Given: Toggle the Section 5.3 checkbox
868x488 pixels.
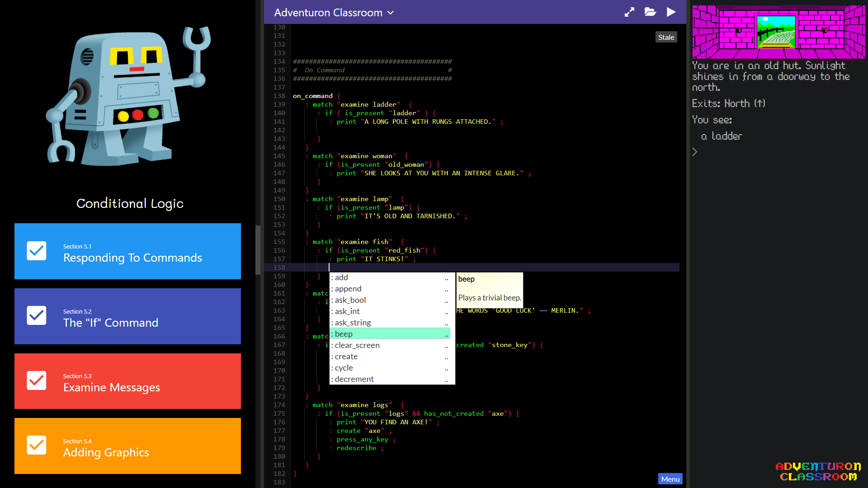Looking at the screenshot, I should (37, 380).
